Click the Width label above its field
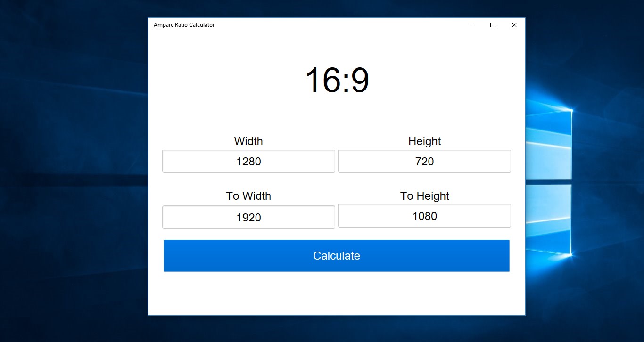 pyautogui.click(x=248, y=141)
